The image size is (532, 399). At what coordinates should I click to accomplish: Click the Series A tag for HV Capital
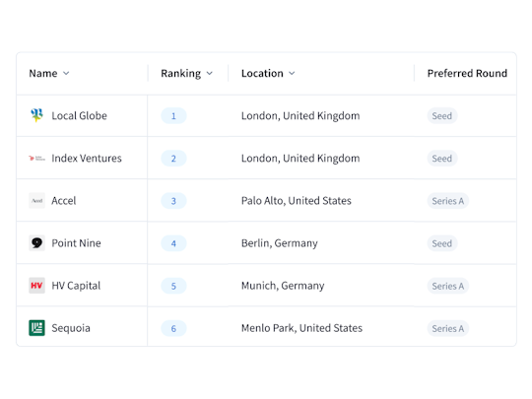tap(448, 286)
